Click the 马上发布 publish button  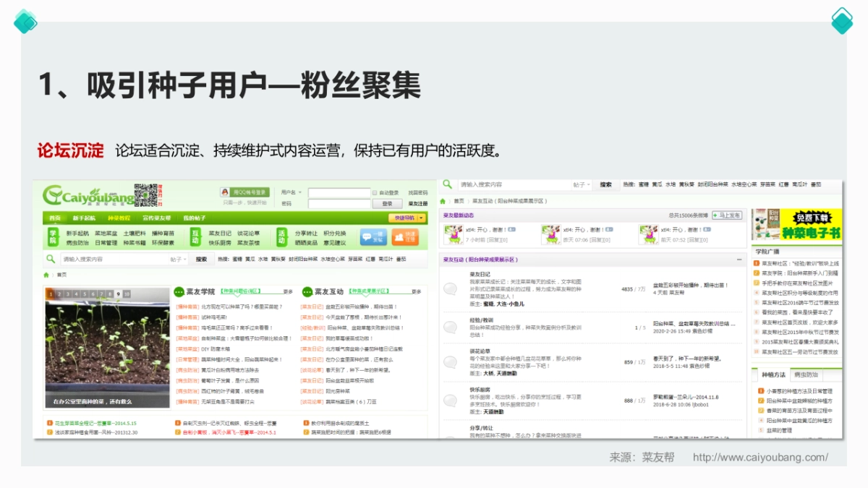(x=727, y=215)
